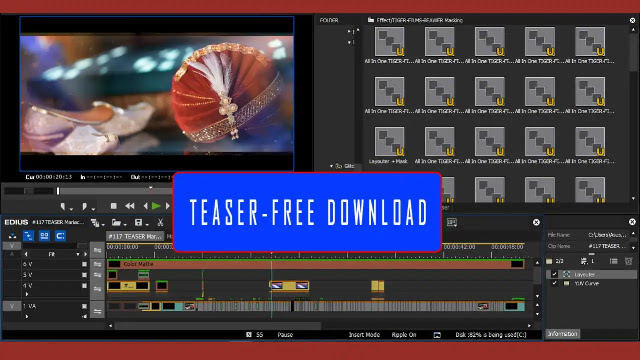This screenshot has height=360, width=640.
Task: Click the Disk usage status text
Action: tap(491, 335)
